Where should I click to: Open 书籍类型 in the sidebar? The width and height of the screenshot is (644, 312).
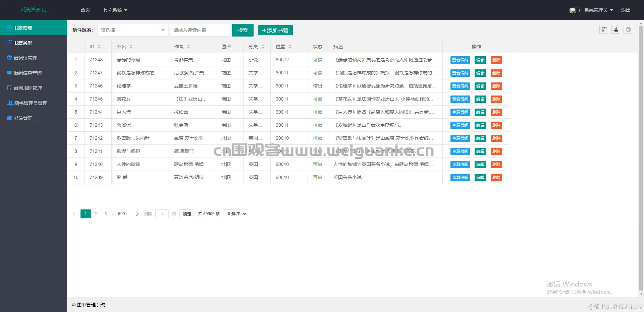(34, 43)
